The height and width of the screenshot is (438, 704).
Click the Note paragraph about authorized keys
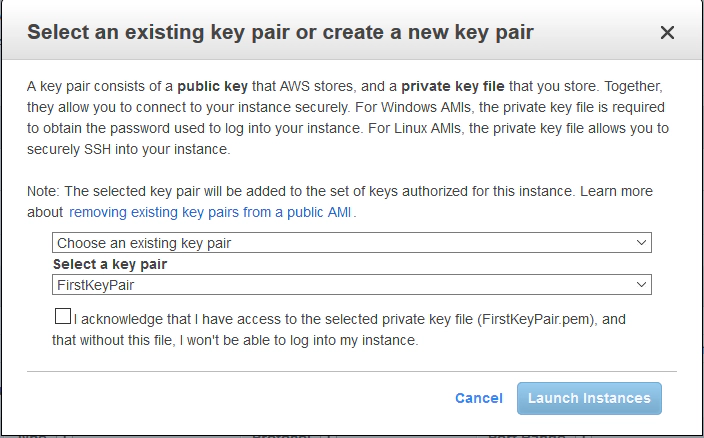point(300,191)
